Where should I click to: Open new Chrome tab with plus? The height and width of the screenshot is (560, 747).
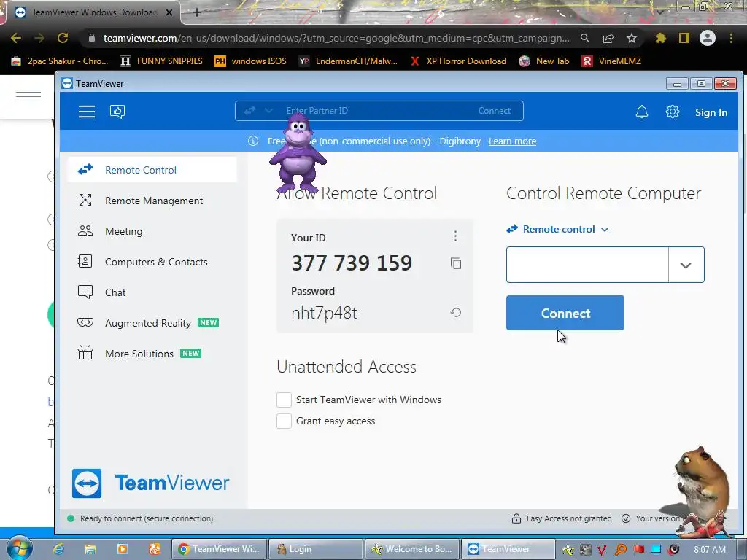click(197, 12)
